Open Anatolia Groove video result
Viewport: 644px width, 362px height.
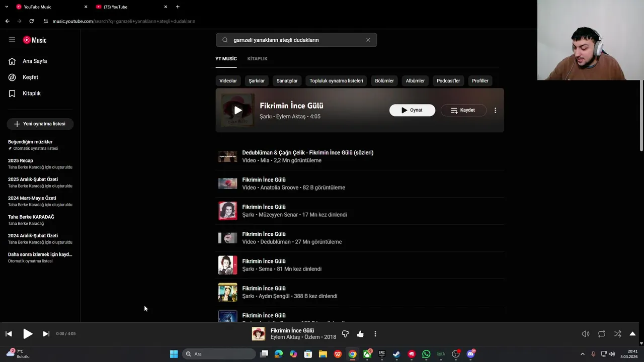(x=360, y=184)
